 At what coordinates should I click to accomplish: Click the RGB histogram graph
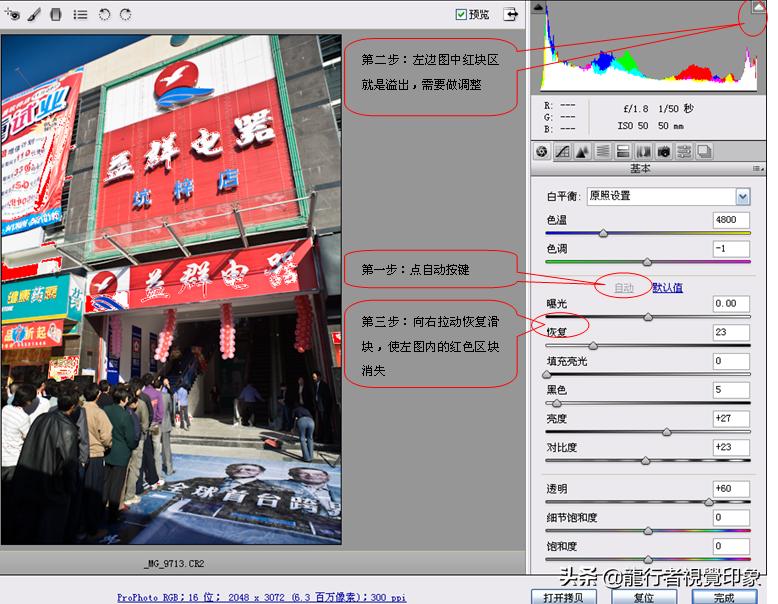click(x=649, y=47)
